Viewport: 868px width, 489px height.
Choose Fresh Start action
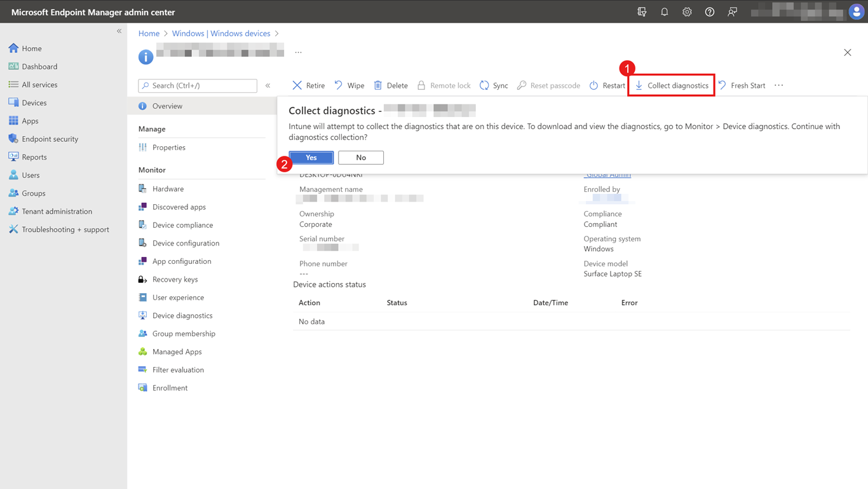point(742,85)
